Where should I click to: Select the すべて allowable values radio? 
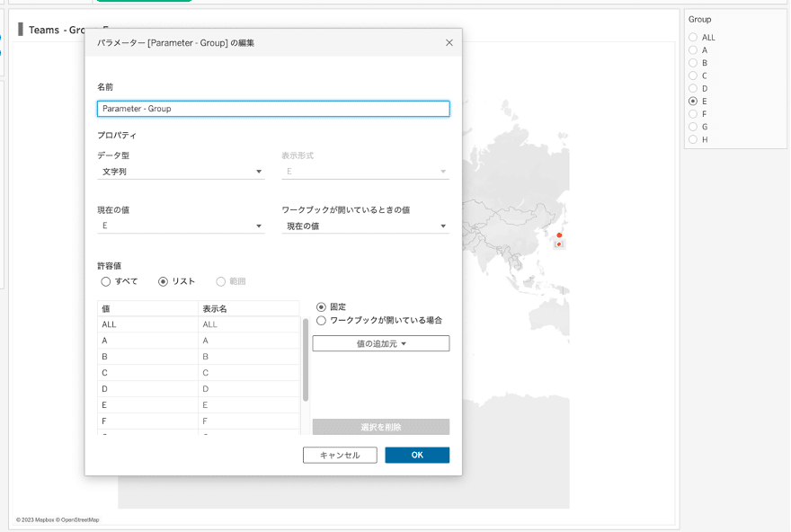(x=105, y=281)
